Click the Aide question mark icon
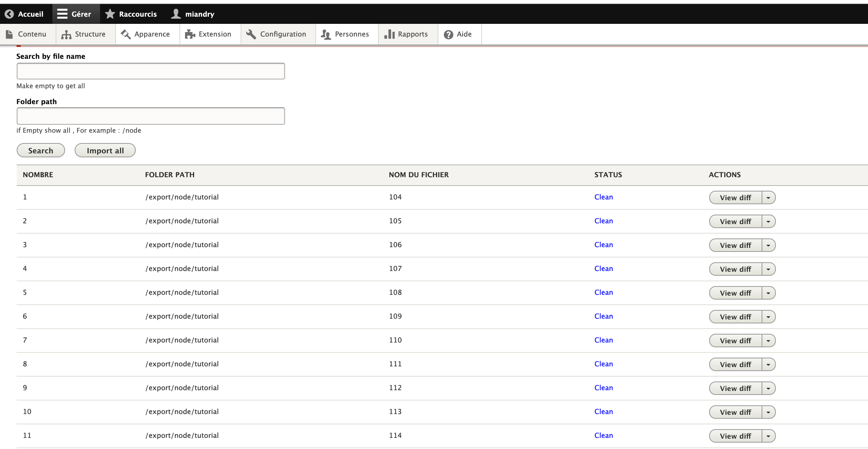 click(x=448, y=35)
